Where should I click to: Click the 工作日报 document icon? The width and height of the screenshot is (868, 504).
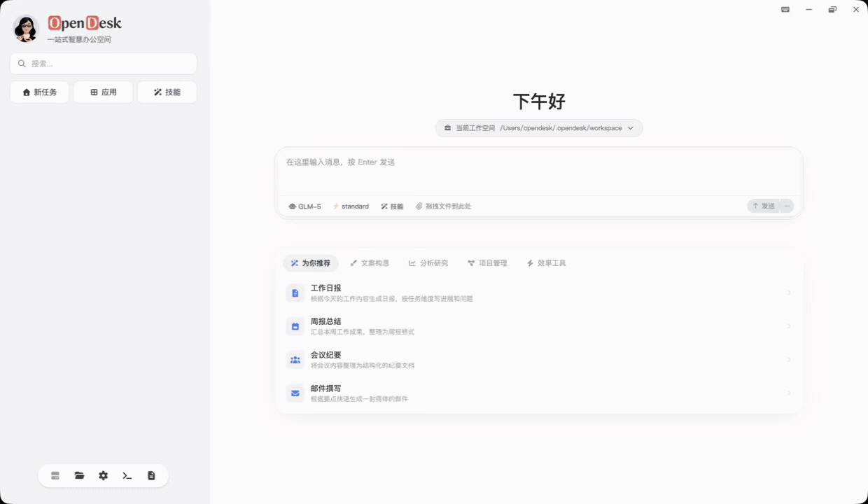(295, 293)
